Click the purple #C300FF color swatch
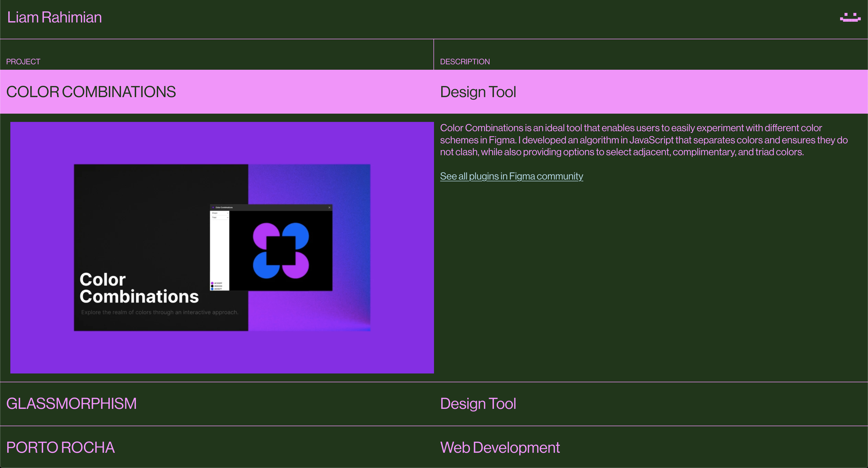The image size is (868, 468). (212, 283)
